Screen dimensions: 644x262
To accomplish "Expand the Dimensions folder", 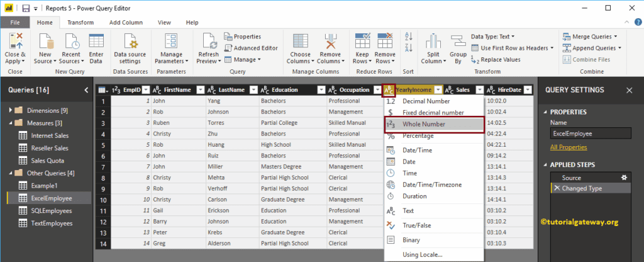I will point(11,111).
